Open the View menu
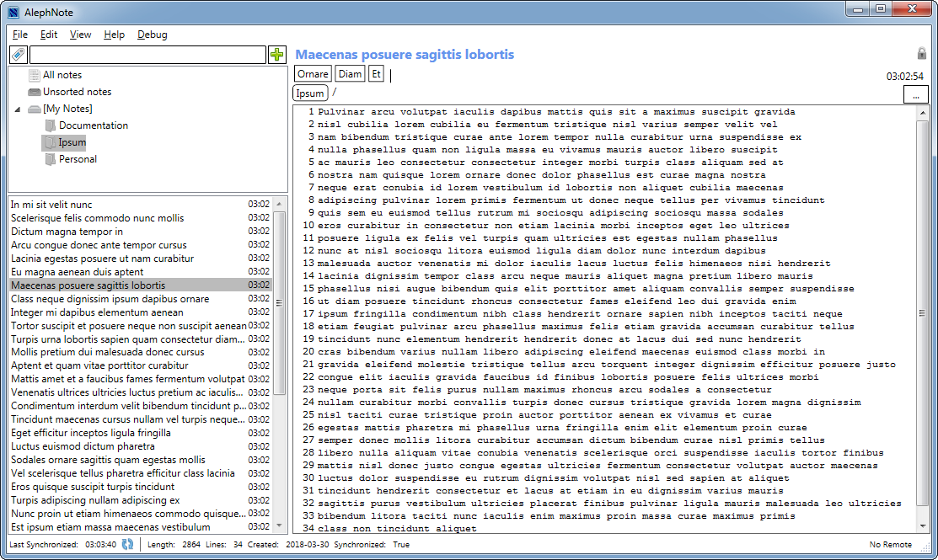The height and width of the screenshot is (560, 938). 80,35
